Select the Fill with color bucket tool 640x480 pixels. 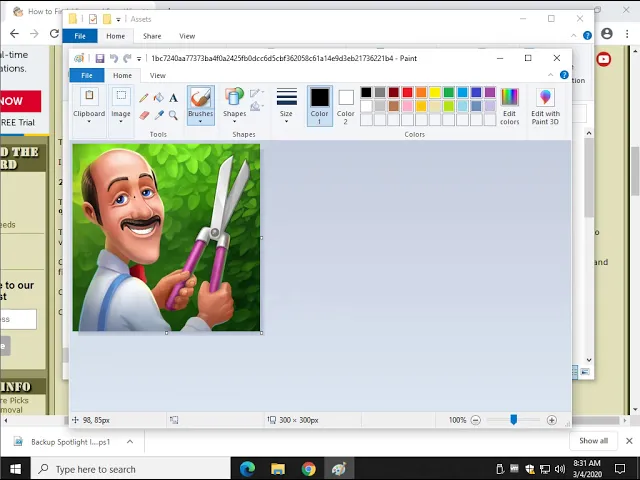pos(158,98)
